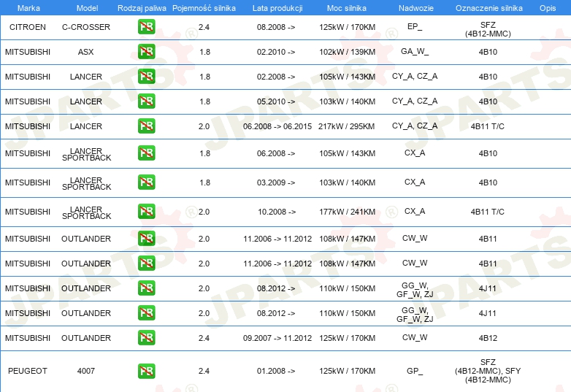571x392 pixels.
Task: Select the PEUGEOT brand cell
Action: (x=28, y=371)
